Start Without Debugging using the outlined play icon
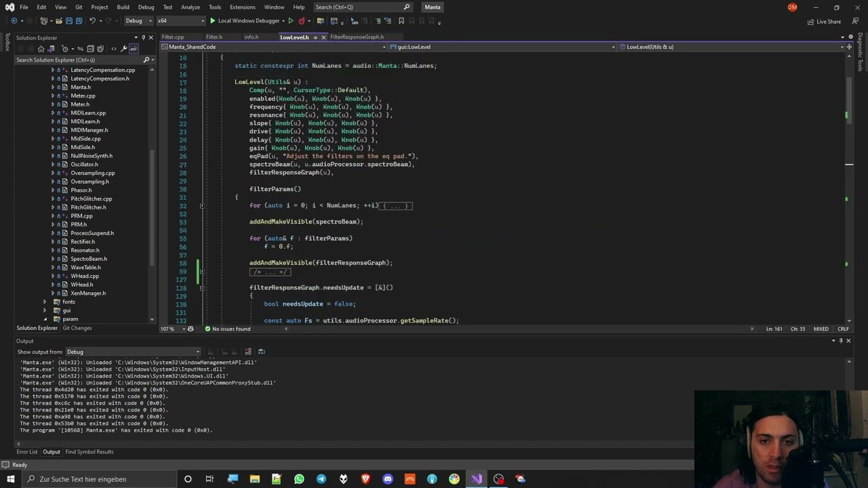 pyautogui.click(x=291, y=21)
